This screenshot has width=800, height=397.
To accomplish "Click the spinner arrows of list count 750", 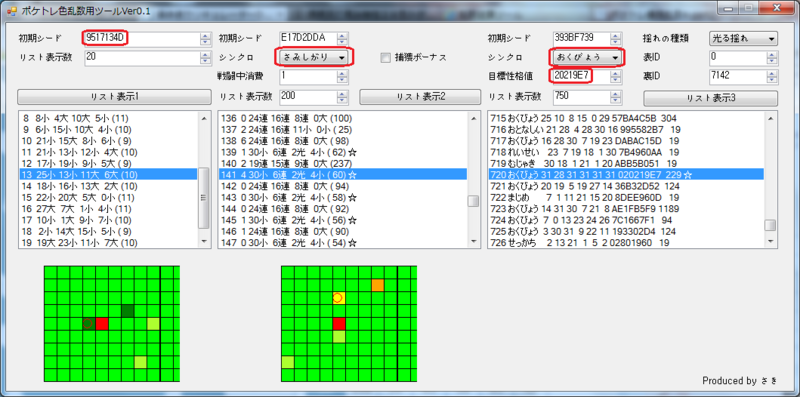I will tap(616, 96).
